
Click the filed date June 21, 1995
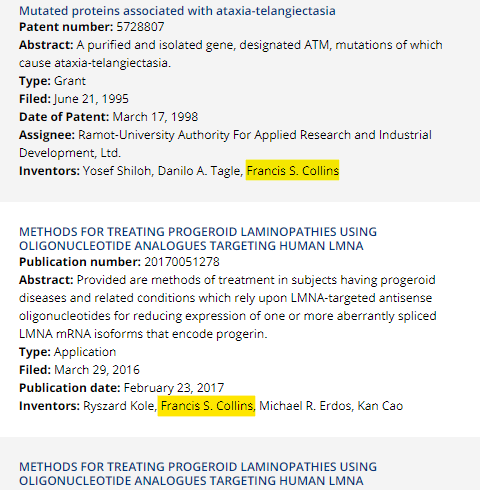[91, 99]
